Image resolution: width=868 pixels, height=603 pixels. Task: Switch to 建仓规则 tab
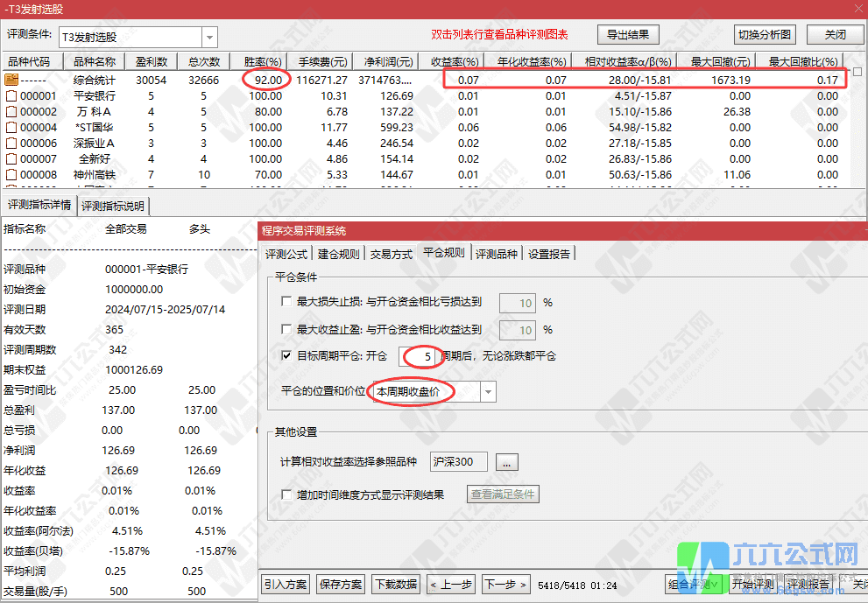click(x=338, y=254)
